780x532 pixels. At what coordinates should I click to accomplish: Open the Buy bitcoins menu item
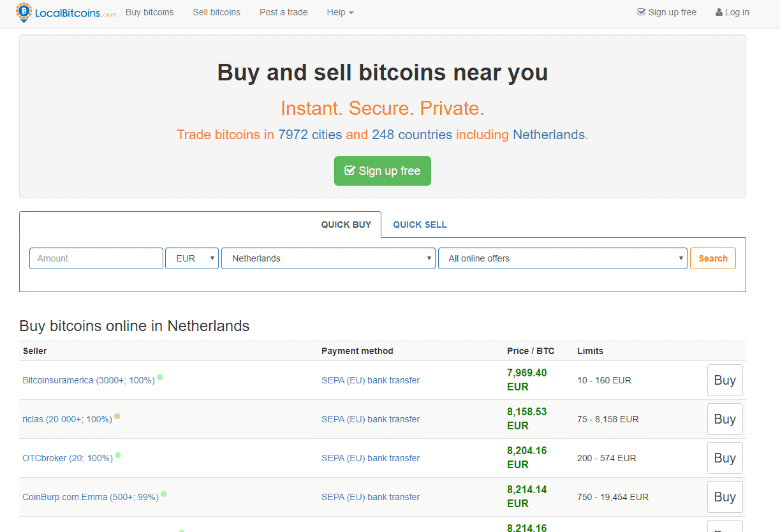click(150, 12)
